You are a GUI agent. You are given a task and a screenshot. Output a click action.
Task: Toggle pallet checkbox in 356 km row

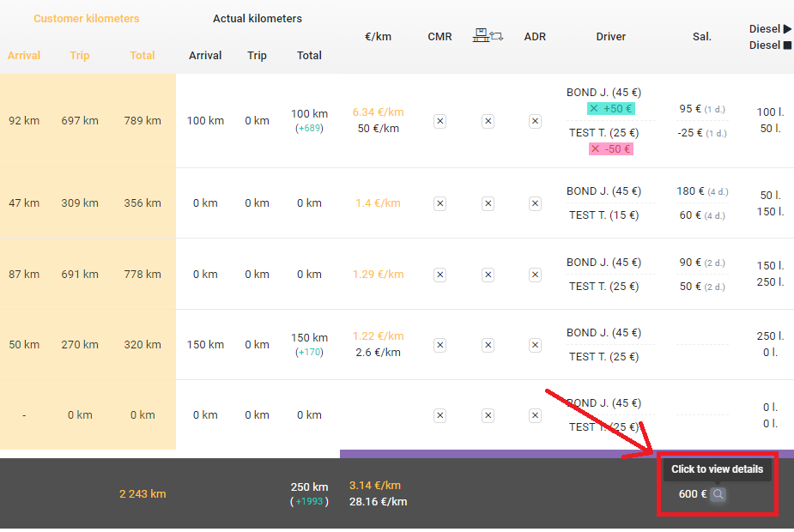click(488, 203)
